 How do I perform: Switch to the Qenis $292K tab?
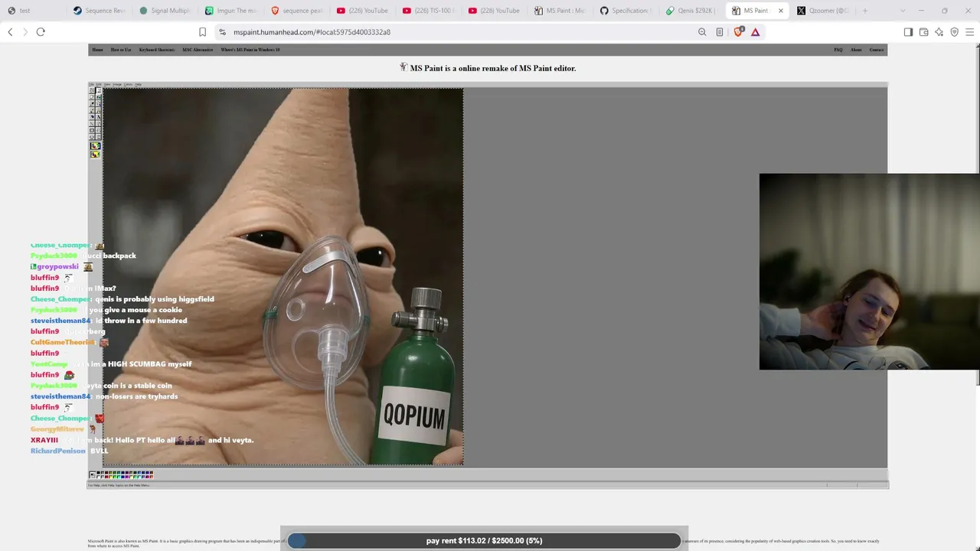(692, 11)
